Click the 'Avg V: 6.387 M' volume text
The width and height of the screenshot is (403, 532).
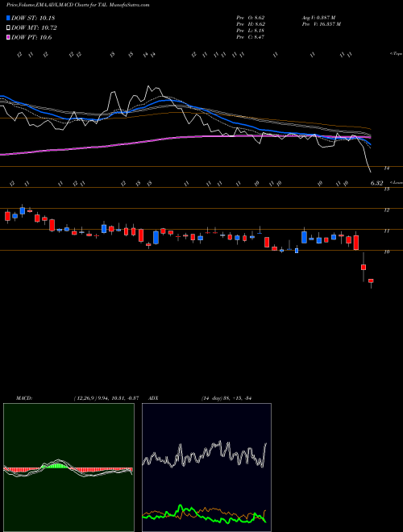pyautogui.click(x=318, y=18)
